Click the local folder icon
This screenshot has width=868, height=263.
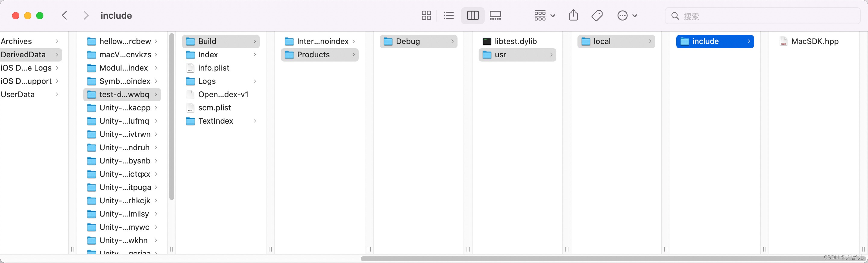pos(586,42)
